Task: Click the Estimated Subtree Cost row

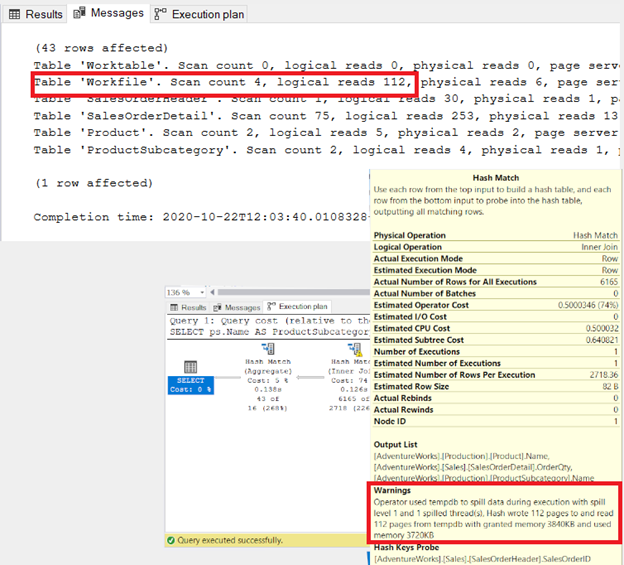Action: (495, 340)
